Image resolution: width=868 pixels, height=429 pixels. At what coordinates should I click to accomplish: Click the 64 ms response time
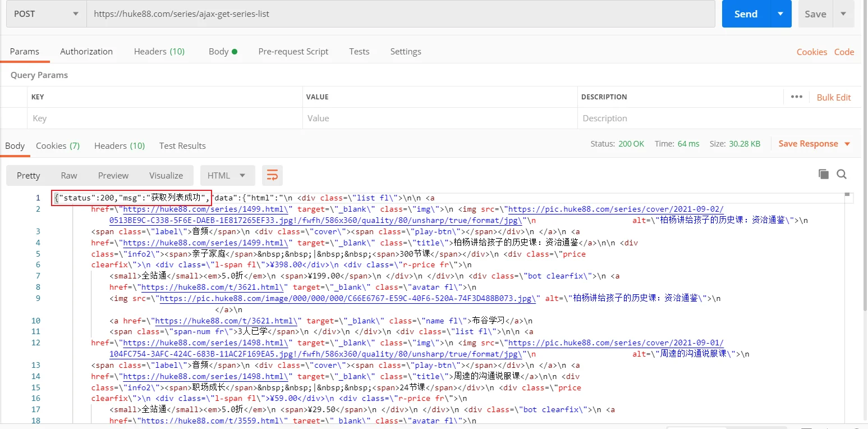[x=688, y=144]
